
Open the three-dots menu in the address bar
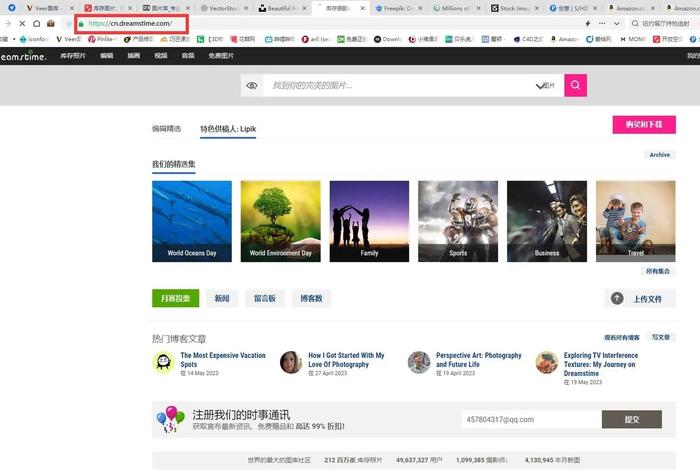602,23
